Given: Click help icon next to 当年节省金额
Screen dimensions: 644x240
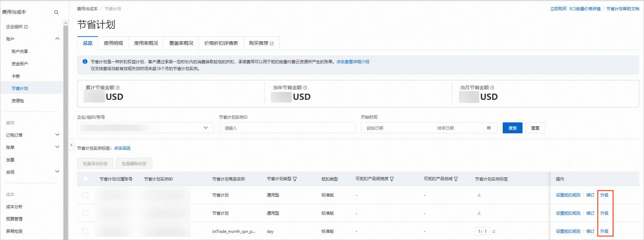Looking at the screenshot, I should [x=305, y=88].
